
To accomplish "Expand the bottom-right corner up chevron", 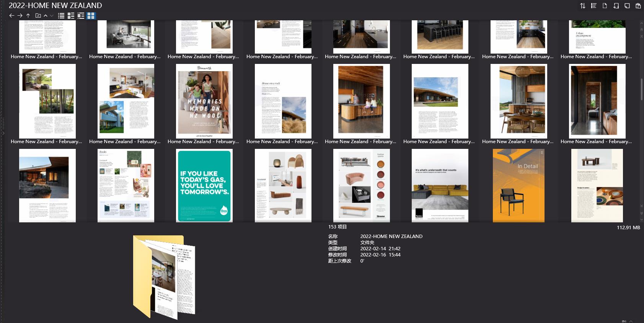I will click(x=631, y=321).
